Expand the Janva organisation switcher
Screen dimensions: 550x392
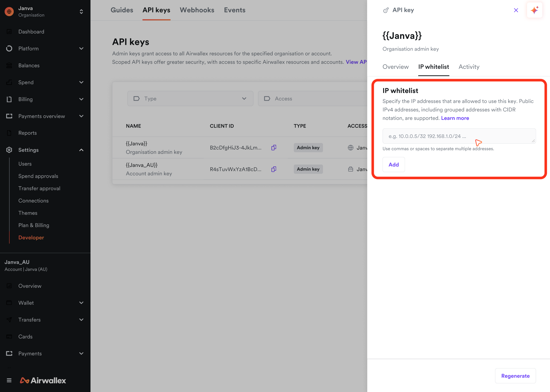(x=81, y=11)
